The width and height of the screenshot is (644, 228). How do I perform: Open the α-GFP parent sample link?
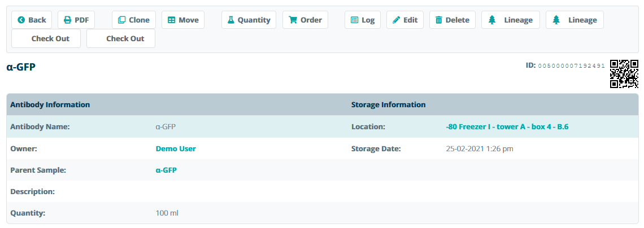[x=166, y=170]
